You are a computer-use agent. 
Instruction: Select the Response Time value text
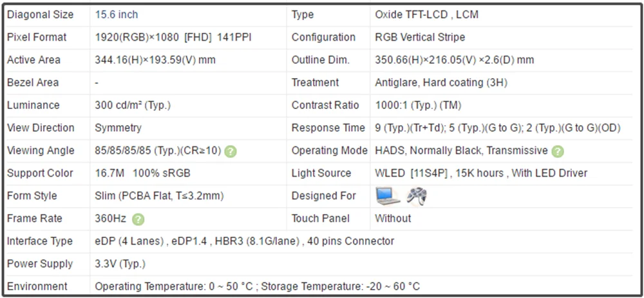498,128
